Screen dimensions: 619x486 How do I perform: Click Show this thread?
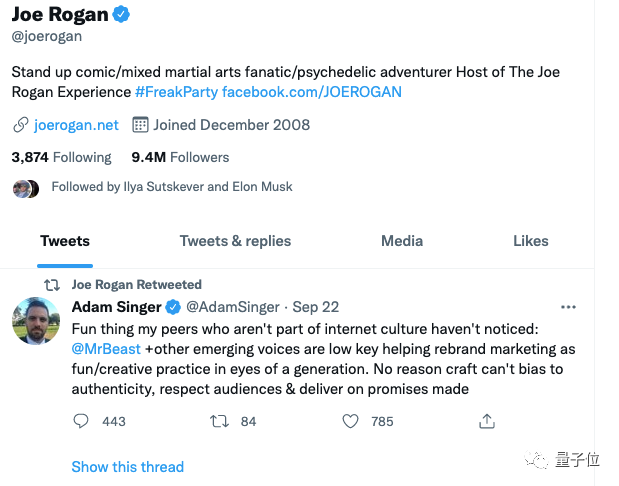coord(127,467)
